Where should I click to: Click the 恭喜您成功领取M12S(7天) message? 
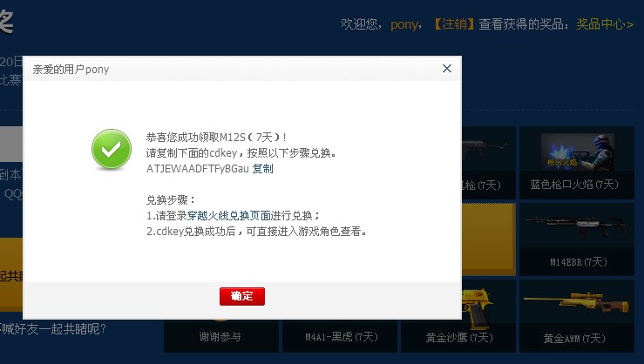(x=216, y=137)
